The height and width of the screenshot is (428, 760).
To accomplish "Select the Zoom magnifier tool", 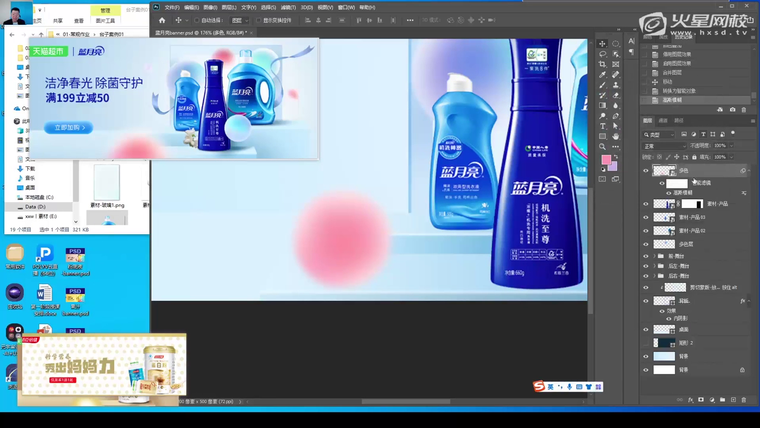I will (602, 146).
